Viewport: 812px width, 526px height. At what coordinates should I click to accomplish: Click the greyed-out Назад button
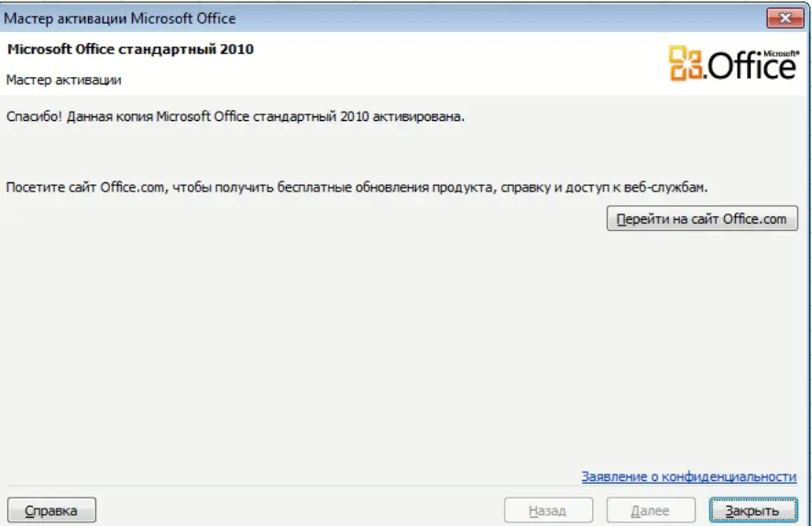[x=548, y=510]
